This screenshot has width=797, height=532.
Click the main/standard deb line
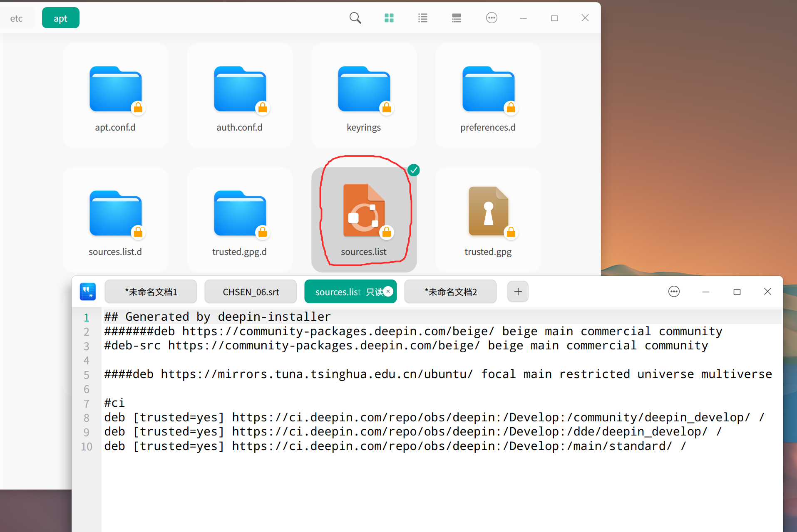pos(395,446)
